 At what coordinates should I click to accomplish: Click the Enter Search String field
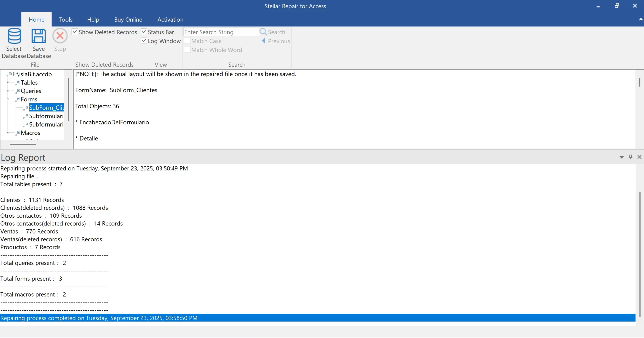click(x=221, y=32)
